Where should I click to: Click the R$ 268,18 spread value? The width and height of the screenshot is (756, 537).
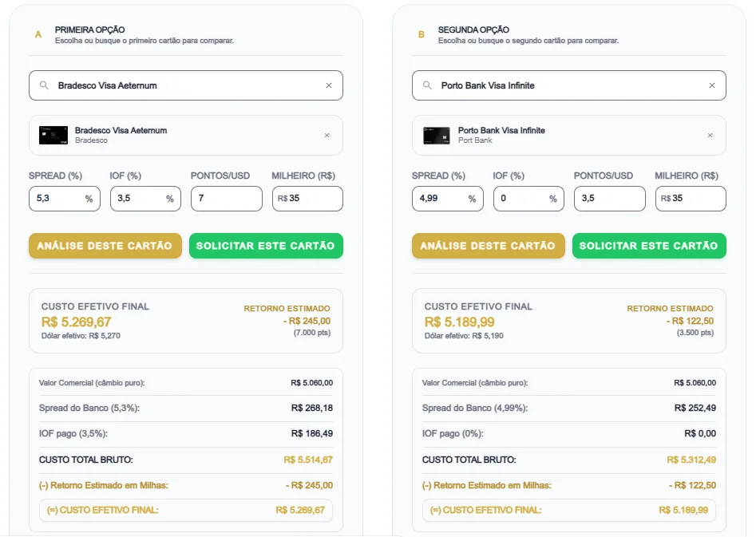pos(312,408)
